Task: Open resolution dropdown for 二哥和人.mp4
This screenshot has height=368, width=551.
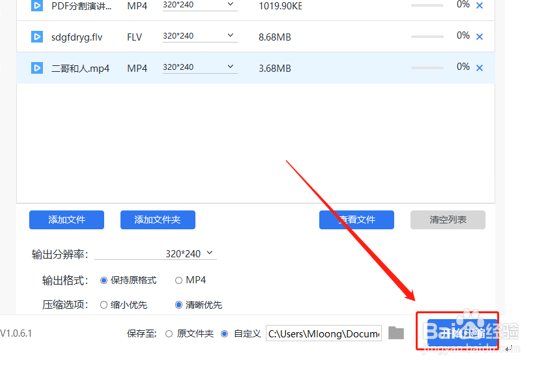Action: point(200,67)
